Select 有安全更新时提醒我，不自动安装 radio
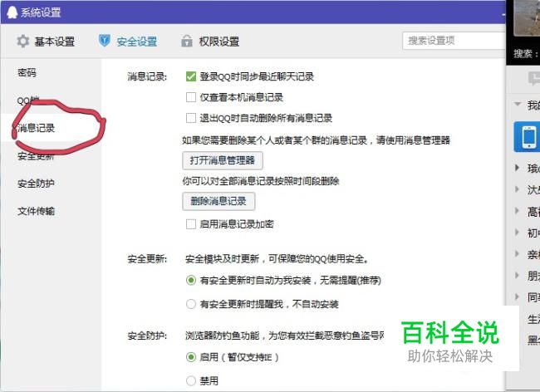The width and height of the screenshot is (540, 392). pyautogui.click(x=191, y=304)
